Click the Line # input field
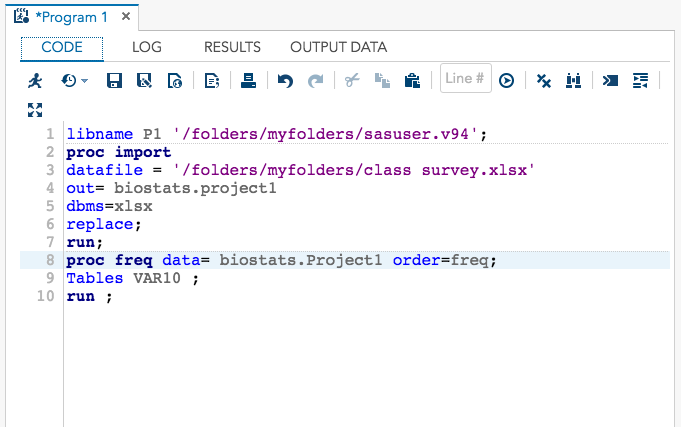The width and height of the screenshot is (681, 427). tap(466, 78)
